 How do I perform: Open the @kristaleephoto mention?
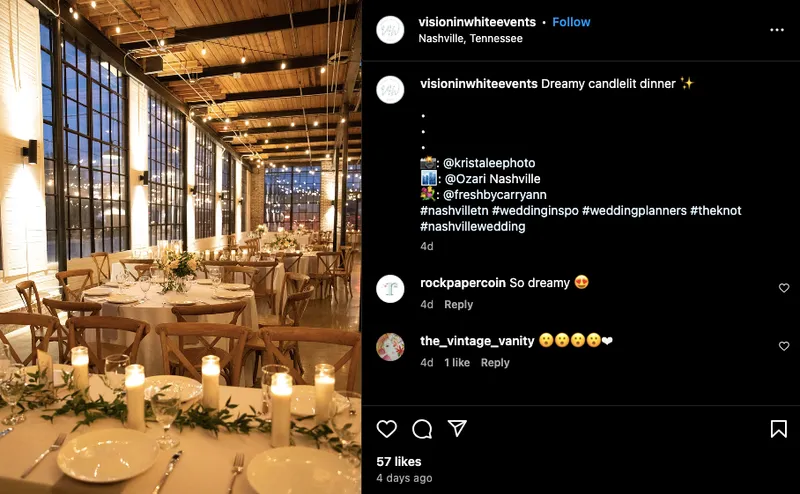pos(489,163)
